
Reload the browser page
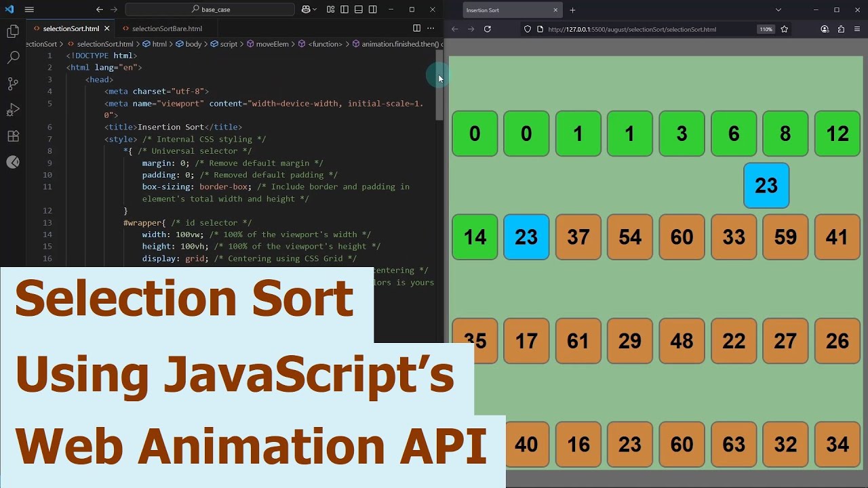488,29
